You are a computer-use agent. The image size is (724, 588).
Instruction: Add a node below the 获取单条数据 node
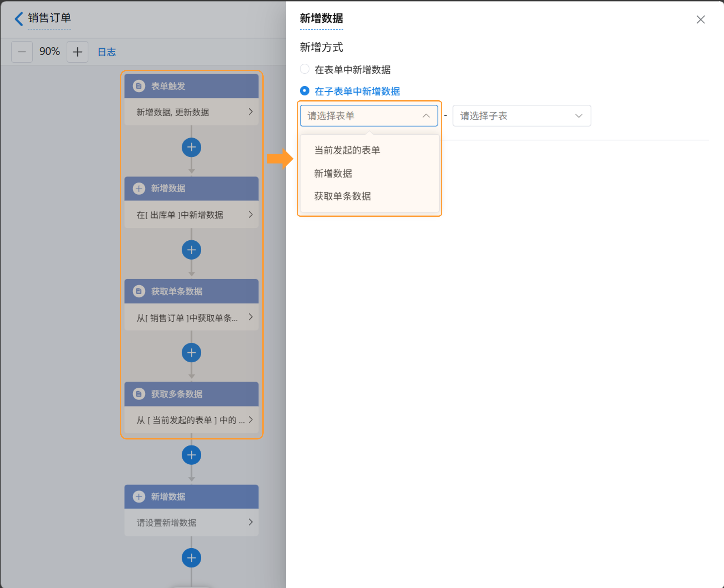coord(191,353)
